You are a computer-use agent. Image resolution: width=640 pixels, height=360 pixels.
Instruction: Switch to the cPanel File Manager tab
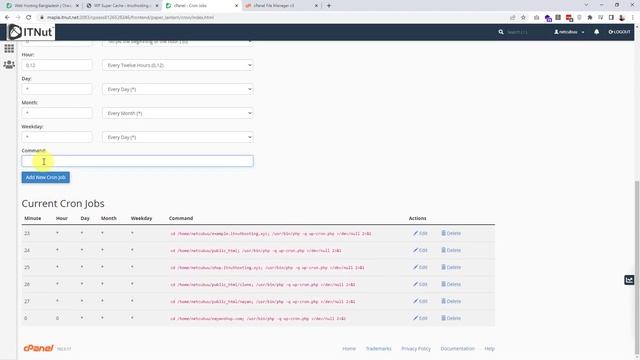[x=282, y=6]
